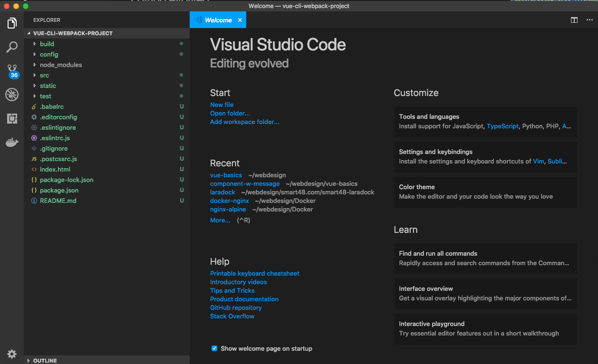Viewport: 598px width, 364px height.
Task: Click the .gitignore file icon
Action: pyautogui.click(x=34, y=148)
